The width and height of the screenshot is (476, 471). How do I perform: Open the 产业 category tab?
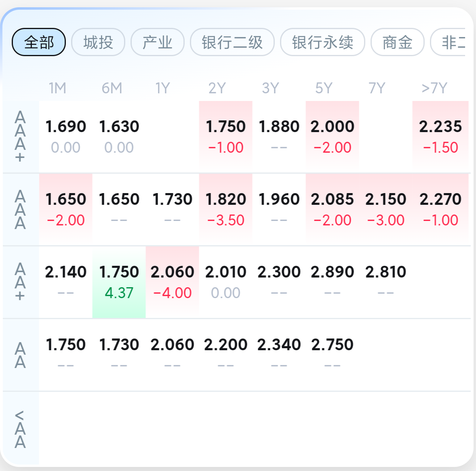pos(157,42)
